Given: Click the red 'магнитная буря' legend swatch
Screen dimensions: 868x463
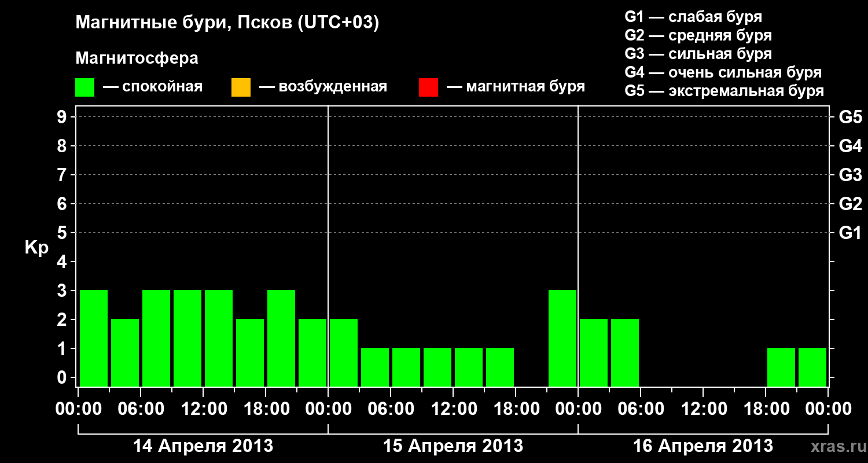Looking at the screenshot, I should pyautogui.click(x=428, y=87).
